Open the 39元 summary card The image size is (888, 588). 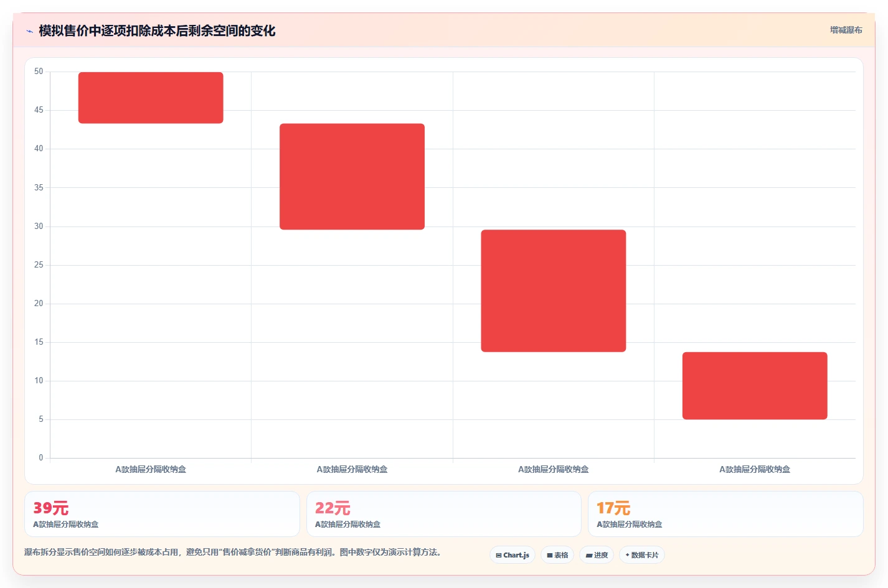tap(162, 514)
